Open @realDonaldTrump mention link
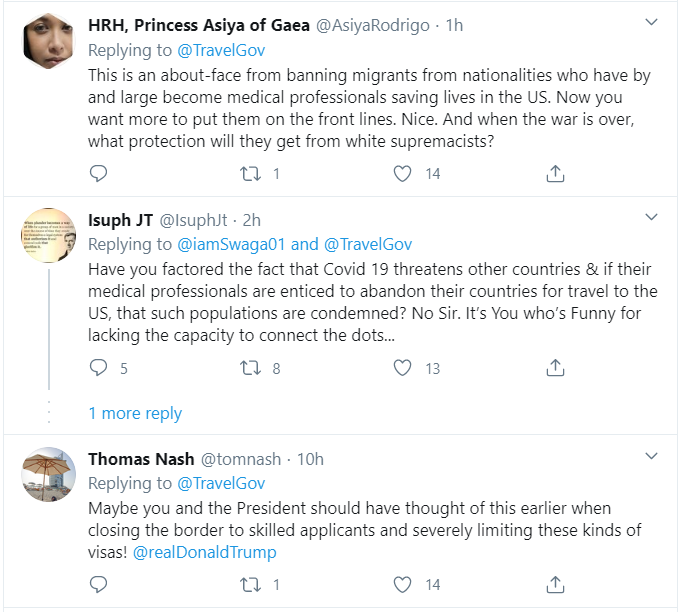Image resolution: width=682 pixels, height=612 pixels. (204, 551)
